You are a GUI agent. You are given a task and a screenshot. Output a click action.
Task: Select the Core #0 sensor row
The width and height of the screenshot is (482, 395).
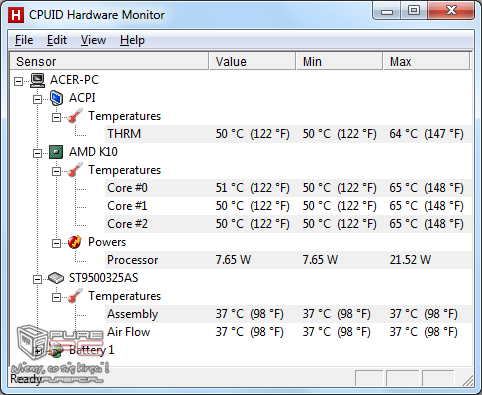point(288,188)
